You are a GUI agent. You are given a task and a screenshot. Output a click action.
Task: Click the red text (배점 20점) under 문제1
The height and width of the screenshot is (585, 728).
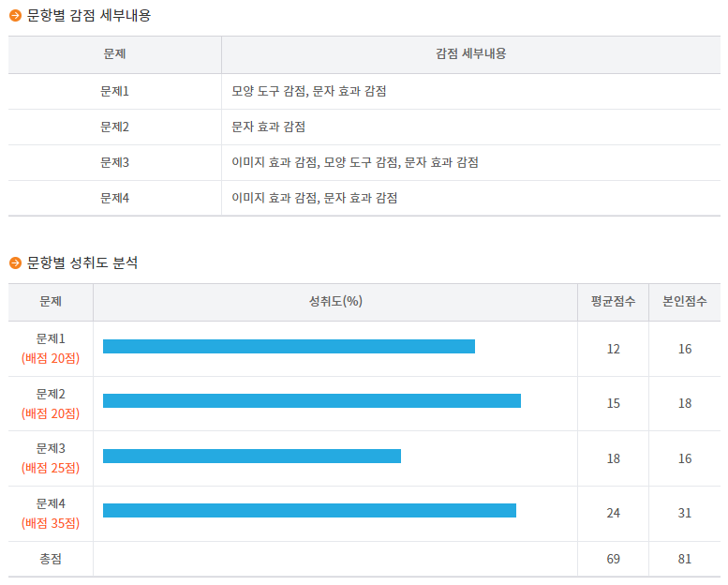[x=51, y=359]
